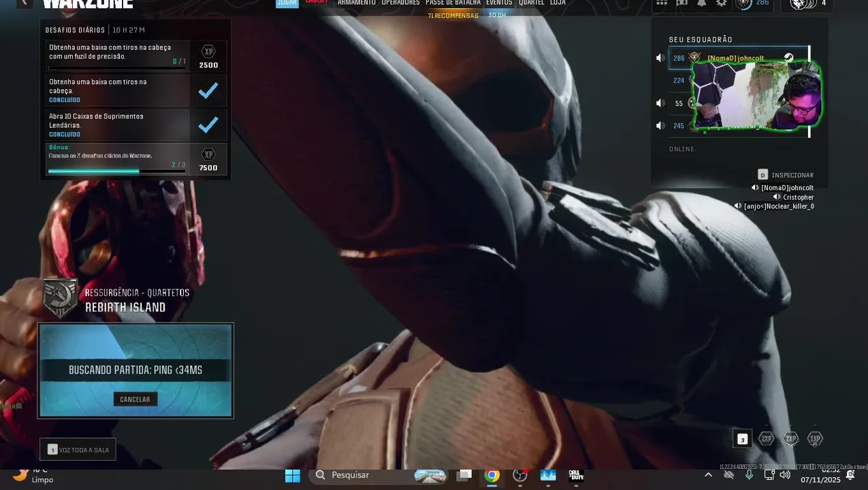This screenshot has height=490, width=868.
Task: Open the Passe de Batalha tab
Action: coord(453,3)
